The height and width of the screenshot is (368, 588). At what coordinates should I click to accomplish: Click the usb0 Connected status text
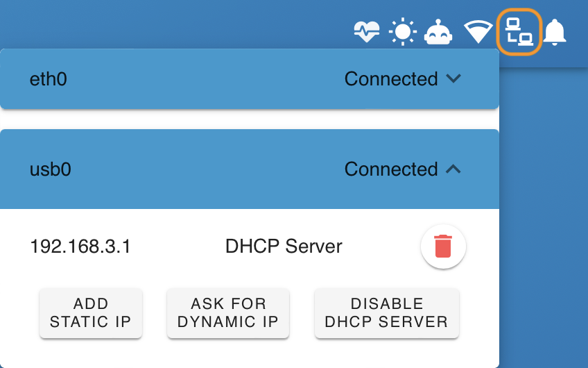[391, 169]
